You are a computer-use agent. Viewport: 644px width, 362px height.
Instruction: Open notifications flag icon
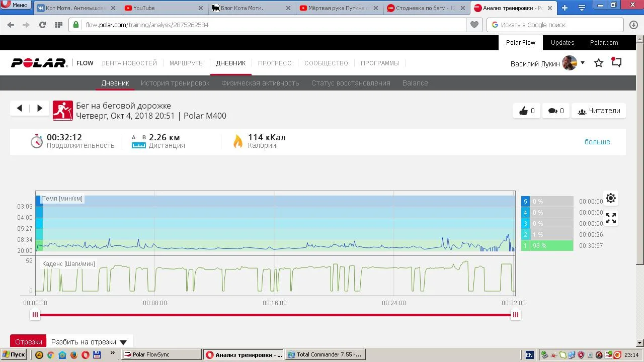click(616, 62)
